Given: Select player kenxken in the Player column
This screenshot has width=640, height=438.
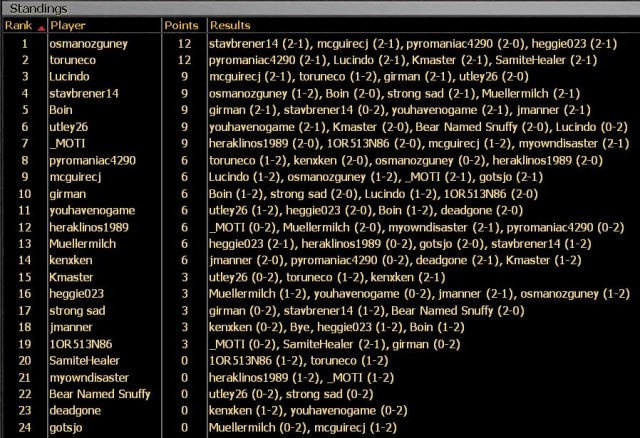Looking at the screenshot, I should (71, 260).
